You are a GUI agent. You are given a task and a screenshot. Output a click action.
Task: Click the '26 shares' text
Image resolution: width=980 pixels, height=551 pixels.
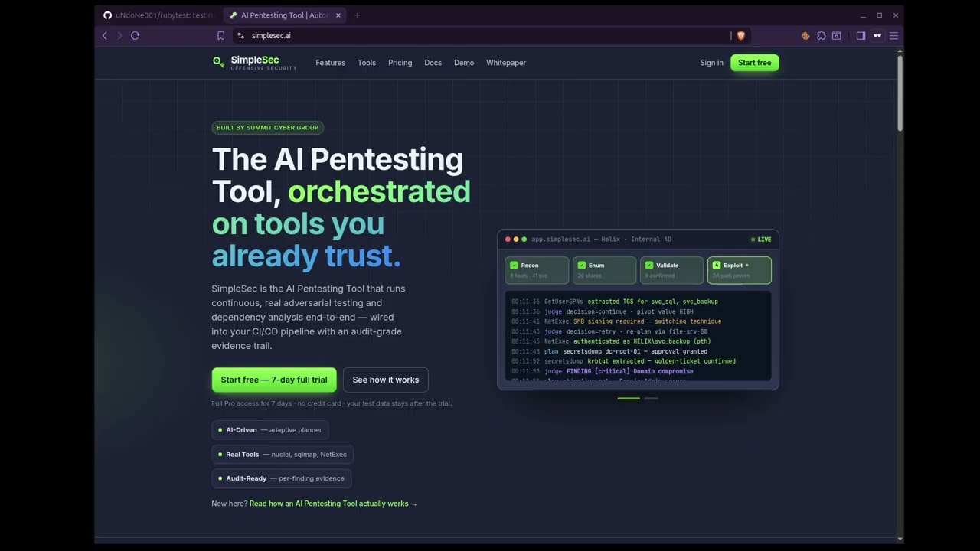coord(590,275)
